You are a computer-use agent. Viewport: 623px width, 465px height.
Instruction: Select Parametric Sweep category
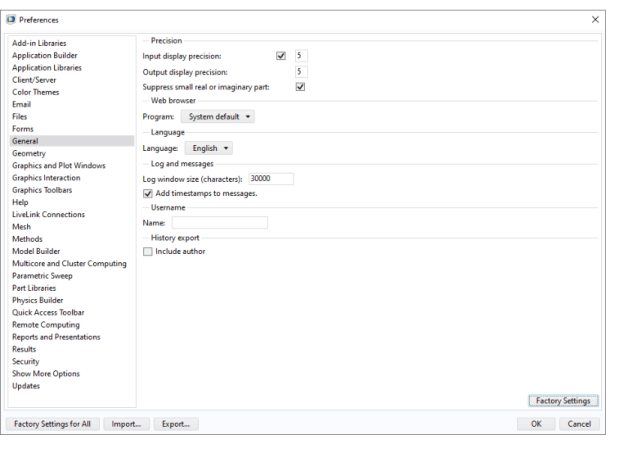[72, 276]
